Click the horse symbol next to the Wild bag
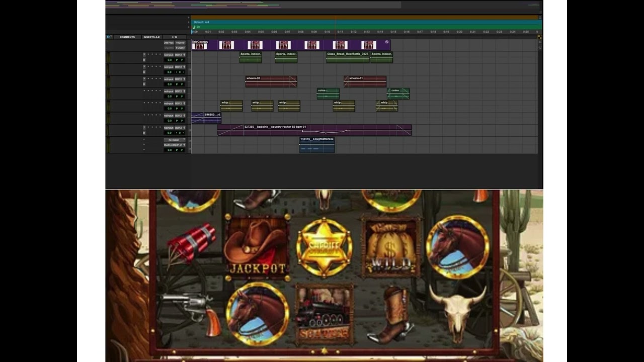 [x=457, y=246]
